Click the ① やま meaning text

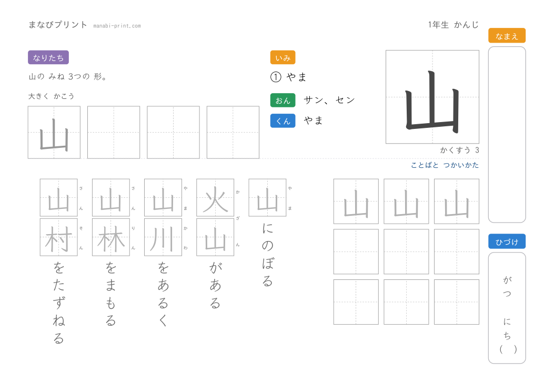pos(289,77)
